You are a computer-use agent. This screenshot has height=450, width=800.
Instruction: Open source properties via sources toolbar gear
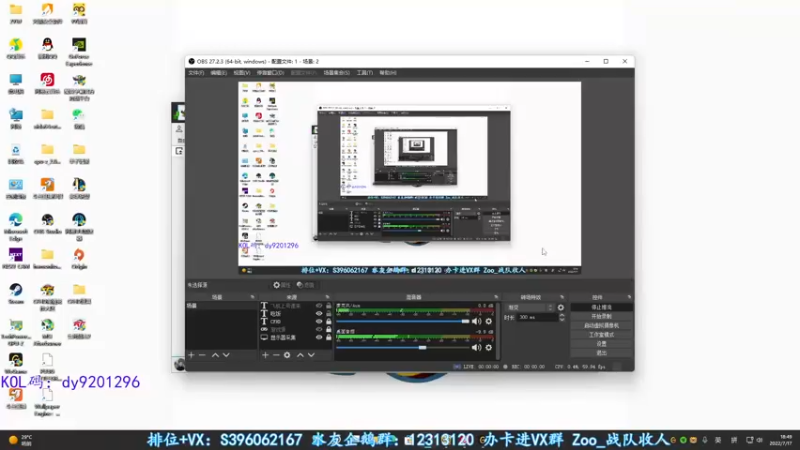coord(287,355)
